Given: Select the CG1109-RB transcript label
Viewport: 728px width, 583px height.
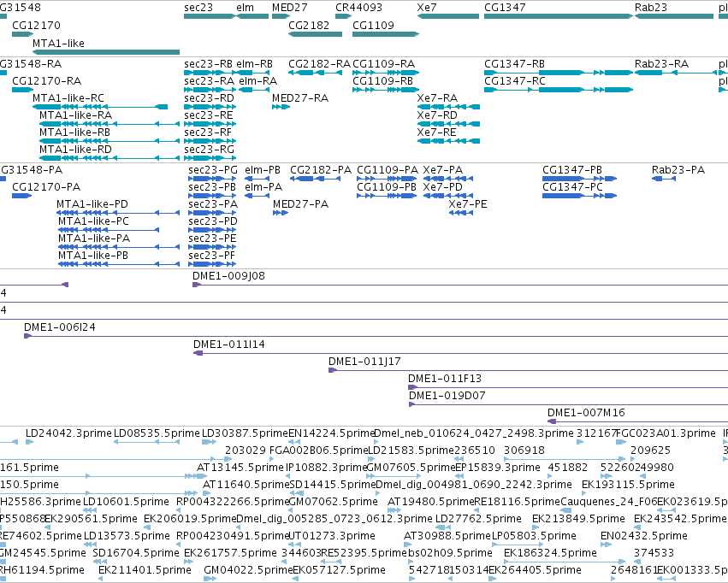Looking at the screenshot, I should click(382, 80).
